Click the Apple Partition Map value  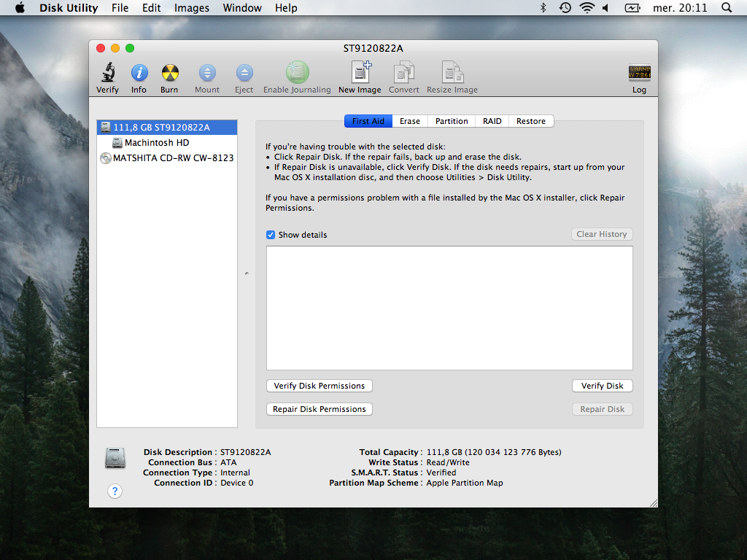tap(465, 483)
